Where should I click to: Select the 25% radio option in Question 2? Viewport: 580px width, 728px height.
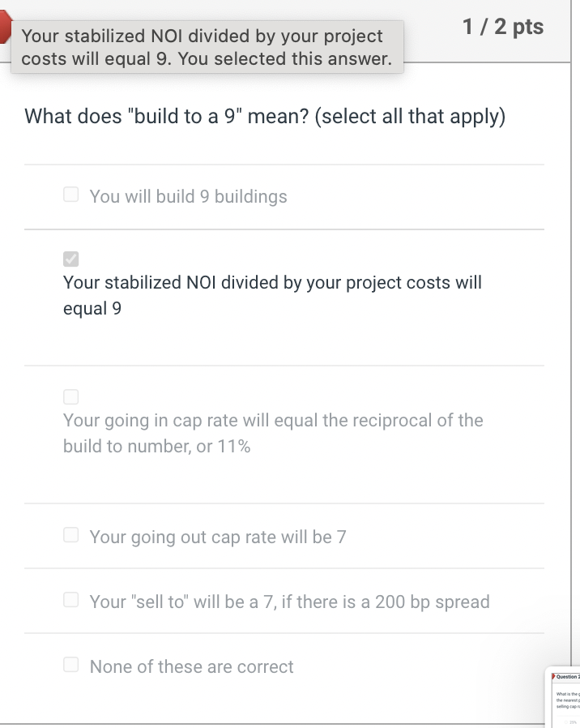pos(566,722)
